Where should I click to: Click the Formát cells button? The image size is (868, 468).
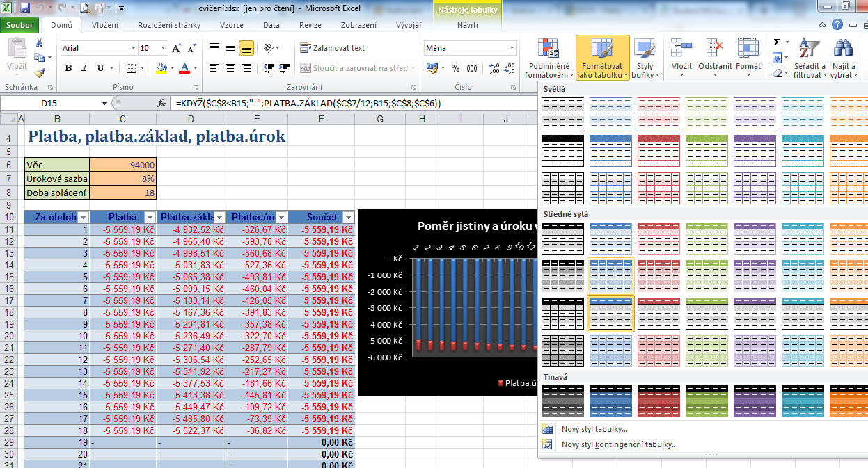click(x=748, y=58)
